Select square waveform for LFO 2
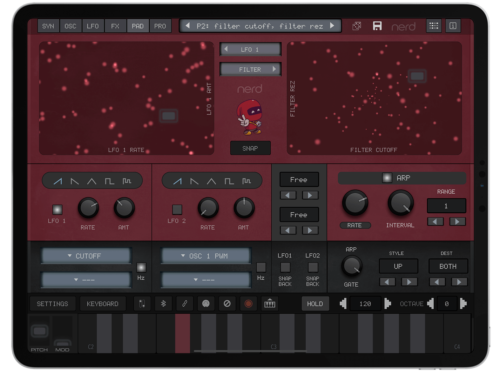 tap(229, 181)
